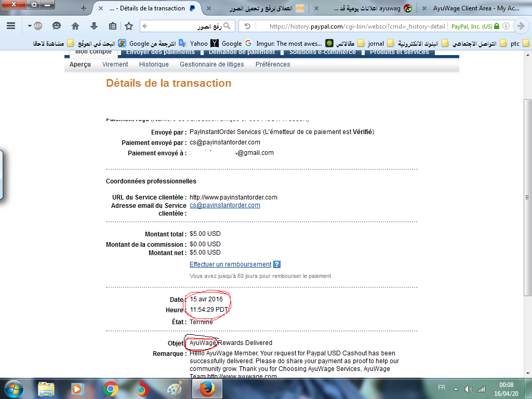Switch to AyuWage Client Area tab
This screenshot has height=399, width=532.
(476, 8)
